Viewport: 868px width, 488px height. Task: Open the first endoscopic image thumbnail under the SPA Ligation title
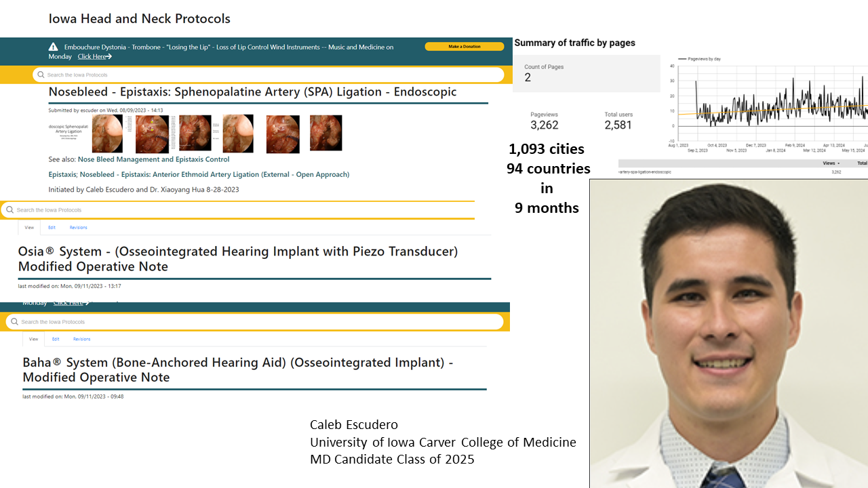click(x=107, y=134)
